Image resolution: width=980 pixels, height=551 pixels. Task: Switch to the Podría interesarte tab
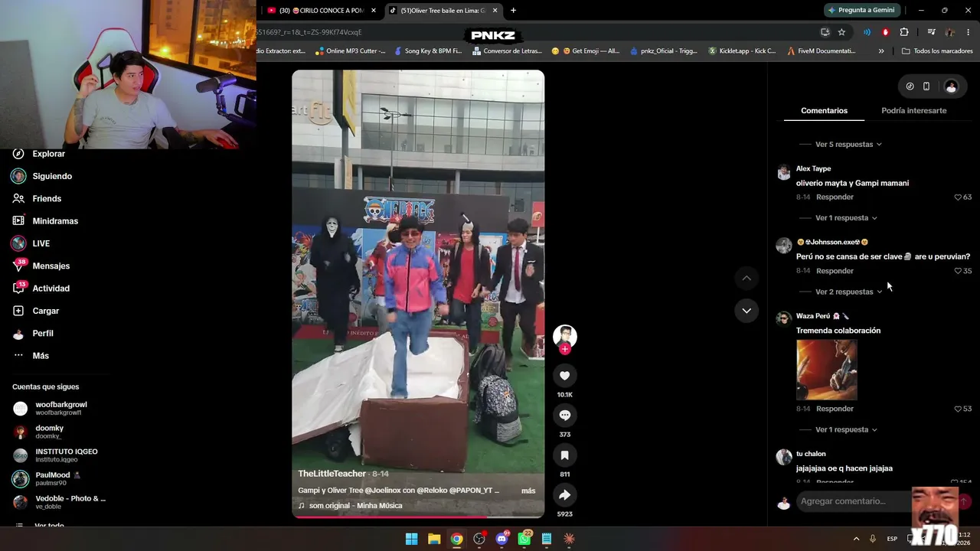tap(913, 111)
